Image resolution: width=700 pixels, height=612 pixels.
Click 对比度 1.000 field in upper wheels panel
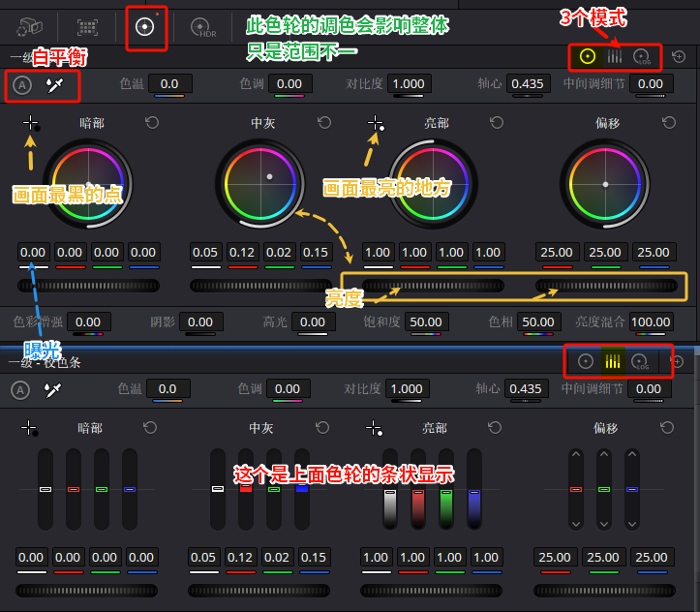409,84
